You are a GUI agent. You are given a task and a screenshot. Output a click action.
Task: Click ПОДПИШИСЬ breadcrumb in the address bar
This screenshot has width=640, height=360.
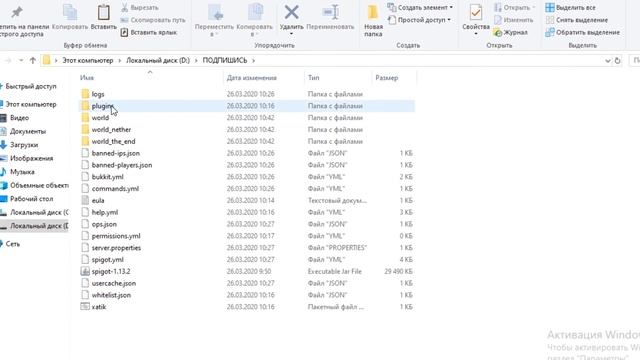225,60
